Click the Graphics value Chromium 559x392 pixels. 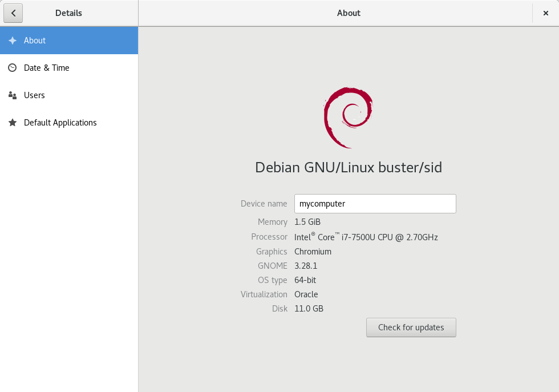(313, 252)
